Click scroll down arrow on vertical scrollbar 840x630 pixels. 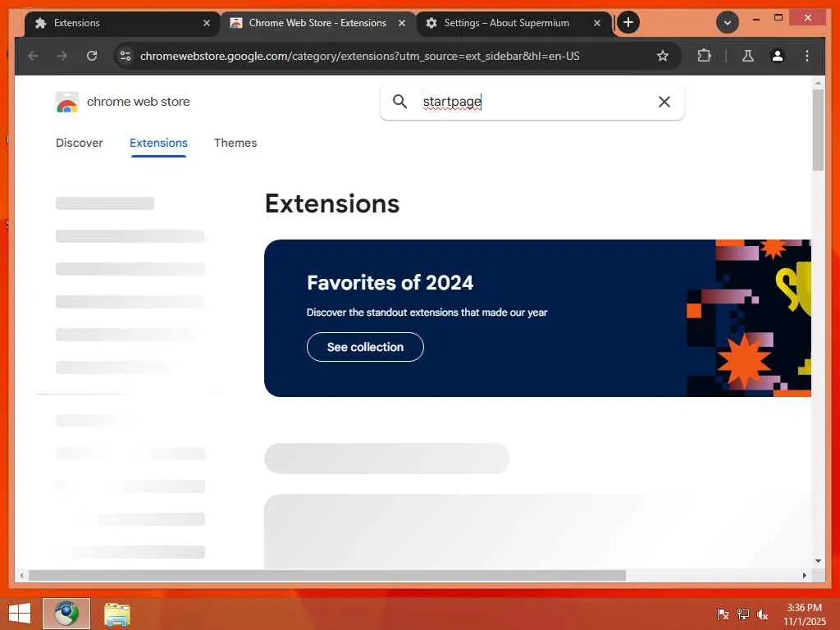[x=818, y=561]
